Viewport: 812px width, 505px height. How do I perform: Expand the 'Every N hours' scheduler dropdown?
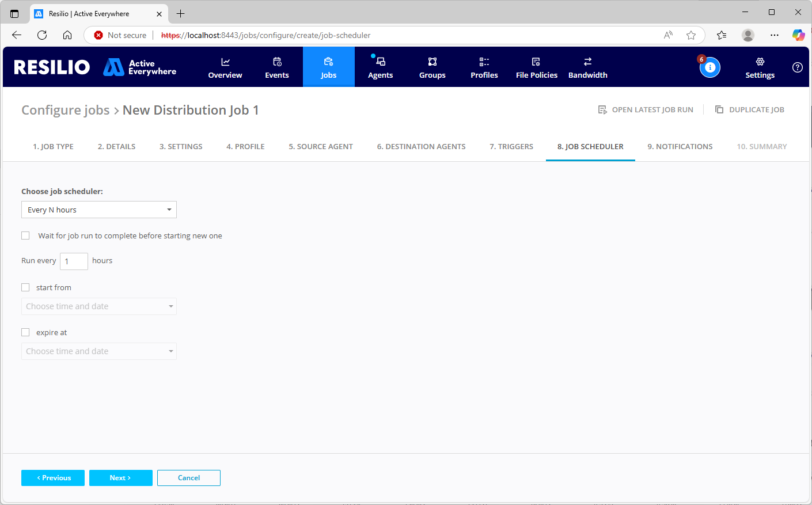click(x=99, y=210)
